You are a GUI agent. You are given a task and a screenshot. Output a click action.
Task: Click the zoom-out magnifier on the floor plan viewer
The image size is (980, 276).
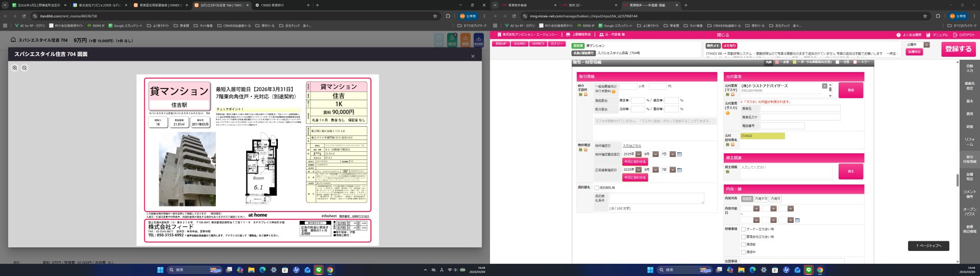[24, 67]
